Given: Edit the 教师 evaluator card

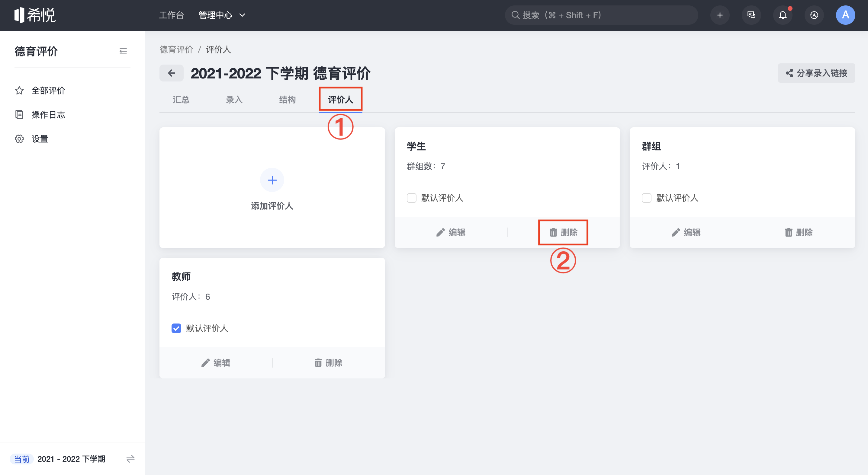Looking at the screenshot, I should coord(216,363).
